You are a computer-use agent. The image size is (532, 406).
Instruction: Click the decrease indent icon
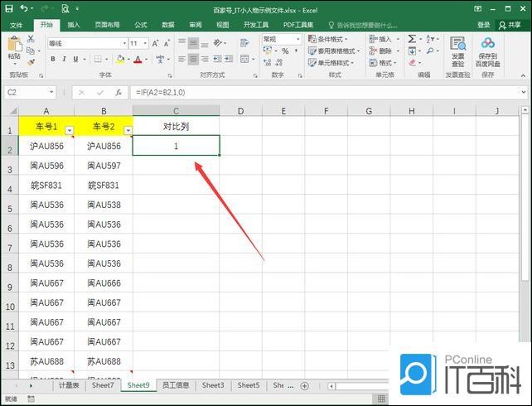pyautogui.click(x=217, y=60)
